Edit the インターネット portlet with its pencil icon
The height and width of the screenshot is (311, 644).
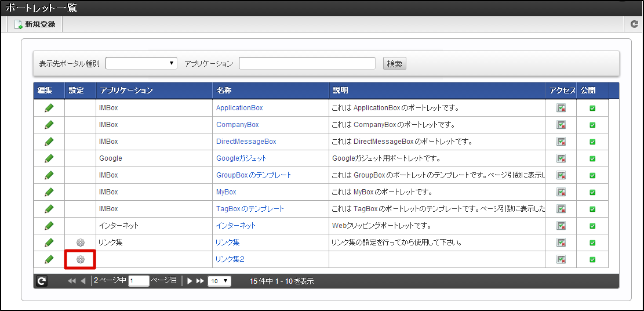49,226
